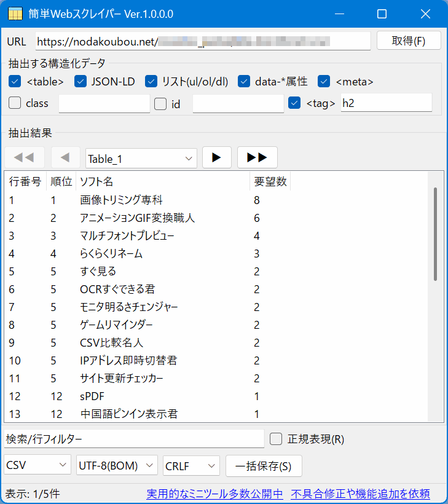The width and height of the screenshot is (448, 504).
Task: Toggle the JSON-LD checkbox
Action: click(x=80, y=81)
